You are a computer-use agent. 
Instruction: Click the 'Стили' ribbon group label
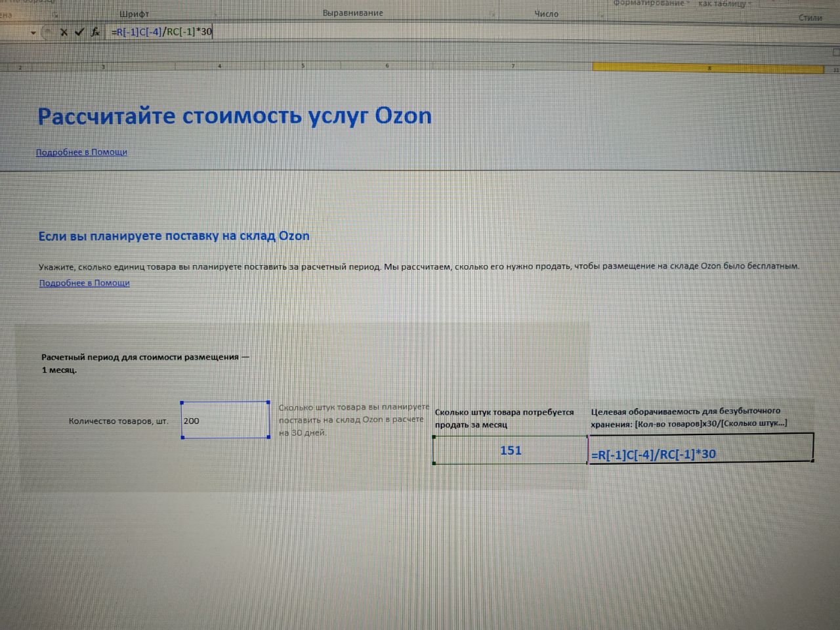click(810, 18)
